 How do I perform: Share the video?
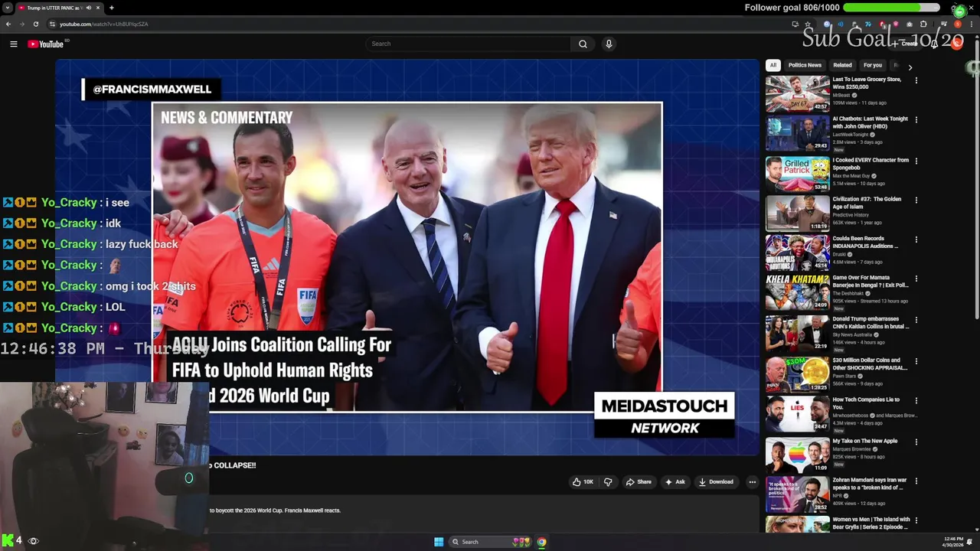[639, 482]
